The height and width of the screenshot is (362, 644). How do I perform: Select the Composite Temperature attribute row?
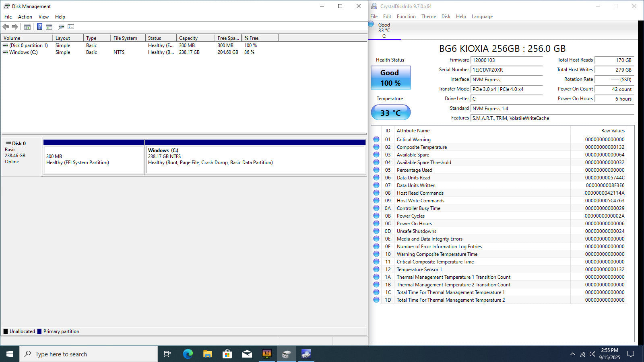[499, 147]
